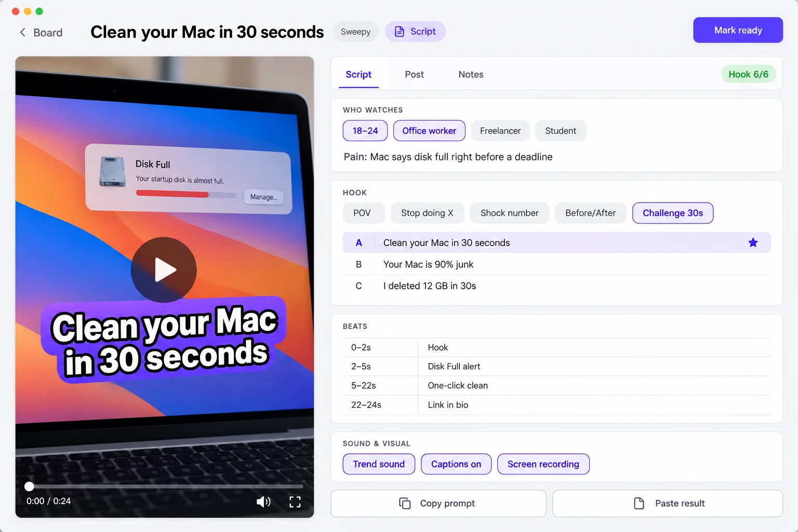798x532 pixels.
Task: Toggle the Office worker audience chip
Action: click(429, 131)
